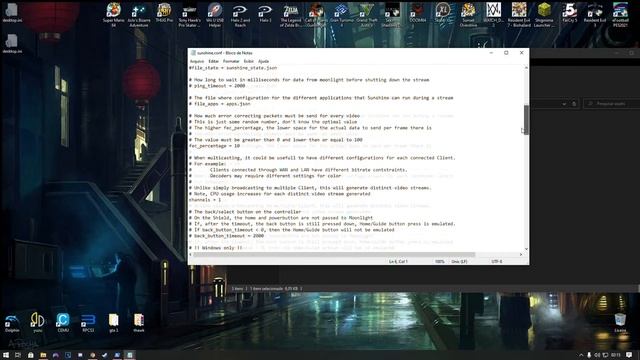This screenshot has height=360, width=640.
Task: Click the 'channels = 1' line
Action: (x=204, y=200)
